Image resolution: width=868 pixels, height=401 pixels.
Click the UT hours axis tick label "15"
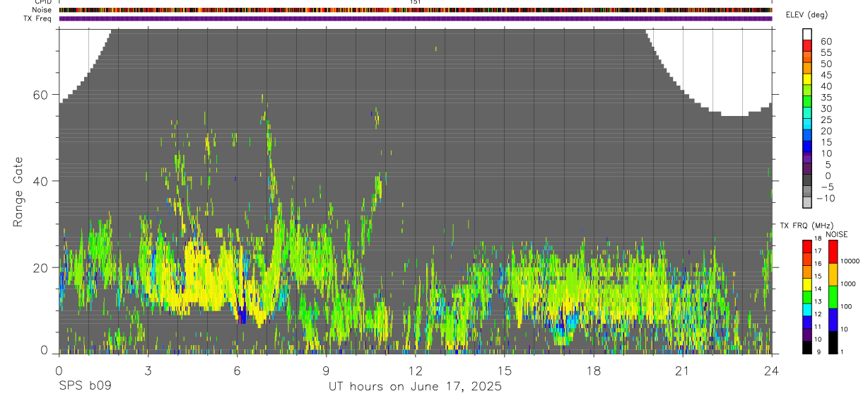pos(505,371)
